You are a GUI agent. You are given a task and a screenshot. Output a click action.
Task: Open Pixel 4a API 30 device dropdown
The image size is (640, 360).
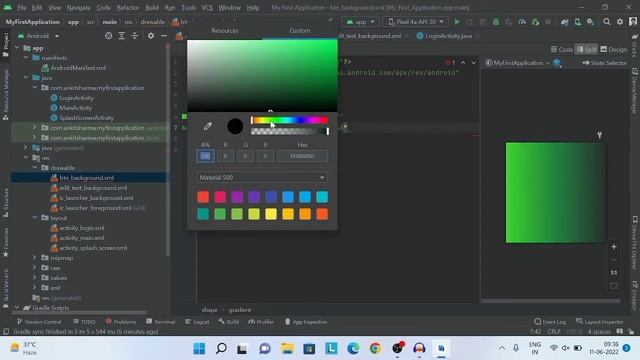coord(416,22)
